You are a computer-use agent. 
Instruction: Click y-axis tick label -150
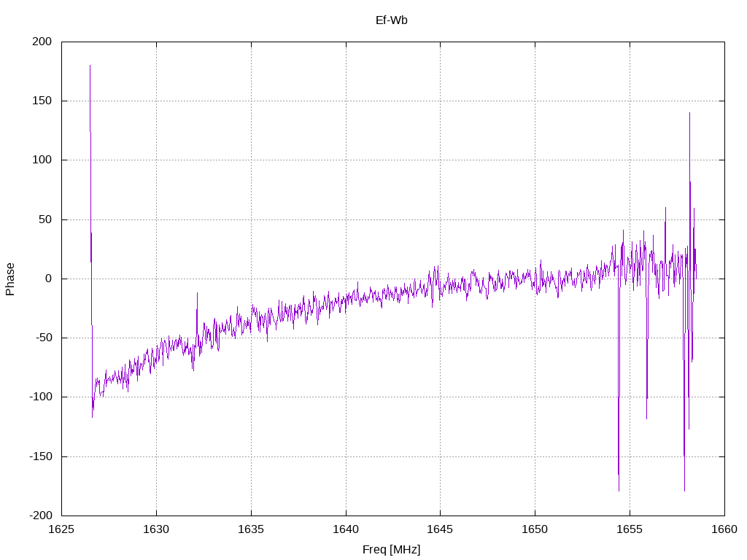(40, 456)
